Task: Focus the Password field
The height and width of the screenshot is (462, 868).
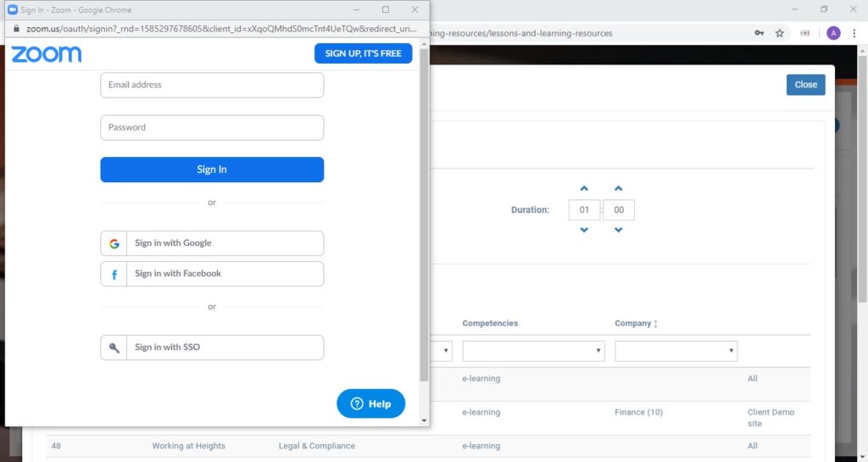Action: tap(212, 127)
